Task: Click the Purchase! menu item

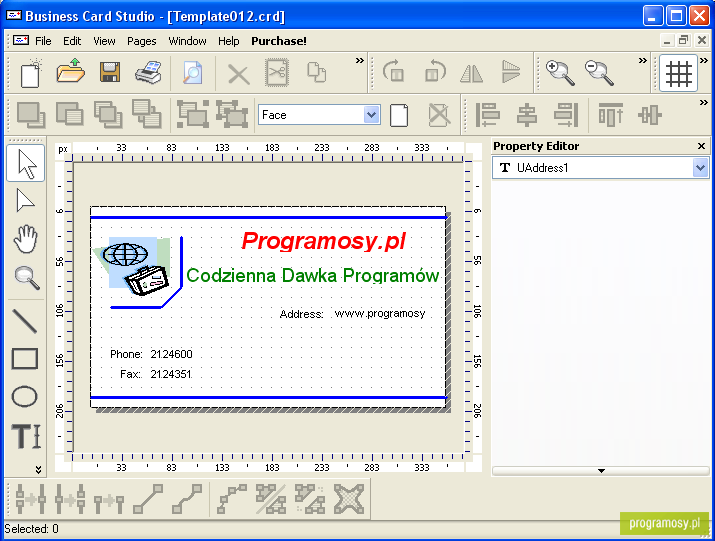Action: pos(279,41)
